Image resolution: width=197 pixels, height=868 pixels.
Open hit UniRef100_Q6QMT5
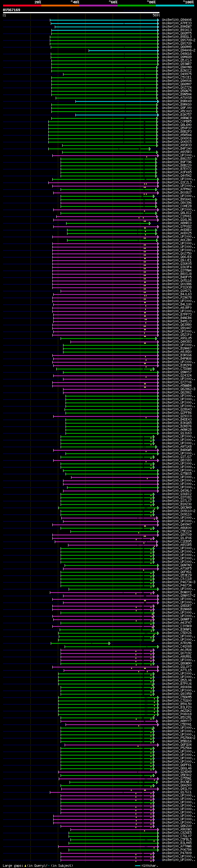pos(176,33)
